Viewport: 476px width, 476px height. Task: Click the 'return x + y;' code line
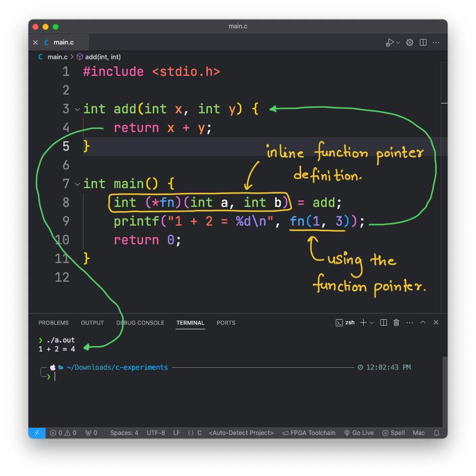[x=162, y=128]
